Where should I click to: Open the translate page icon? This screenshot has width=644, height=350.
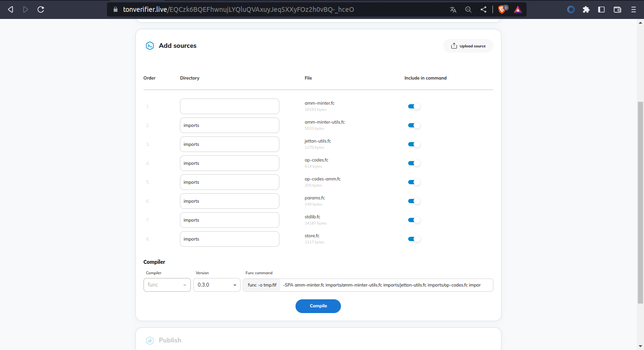point(453,9)
